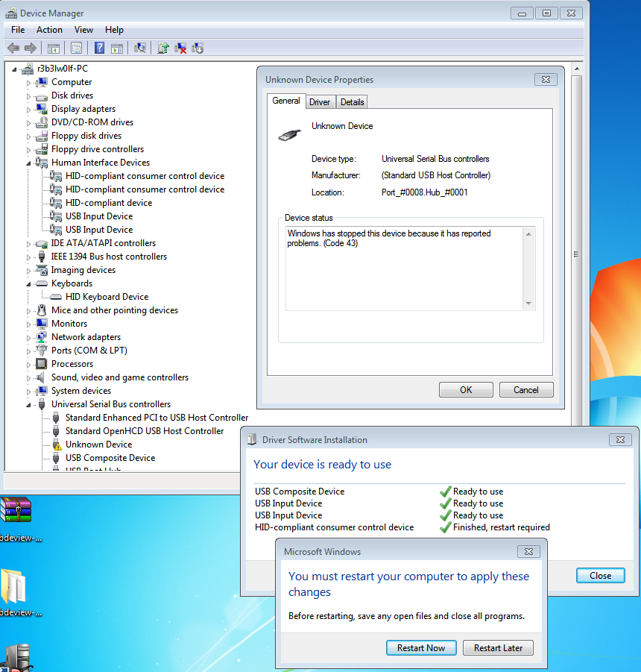Image resolution: width=641 pixels, height=672 pixels.
Task: Click the Uninstall device toolbar icon
Action: click(180, 48)
